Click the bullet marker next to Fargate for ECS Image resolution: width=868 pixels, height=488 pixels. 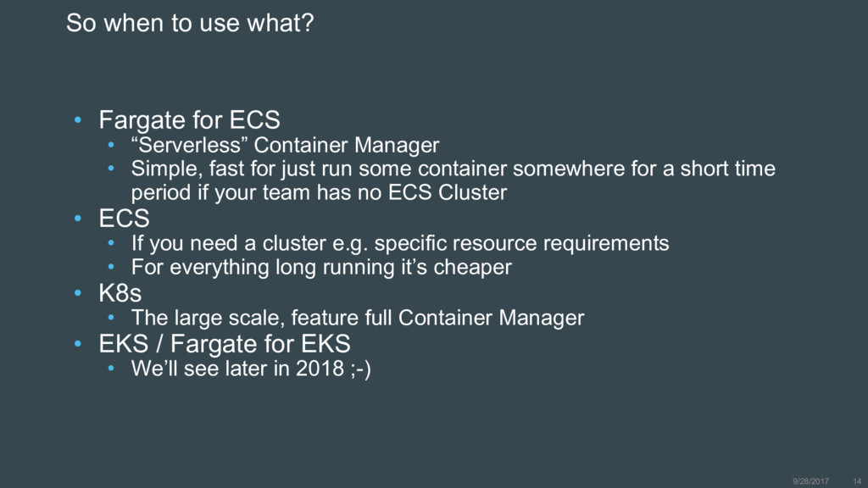(x=78, y=119)
